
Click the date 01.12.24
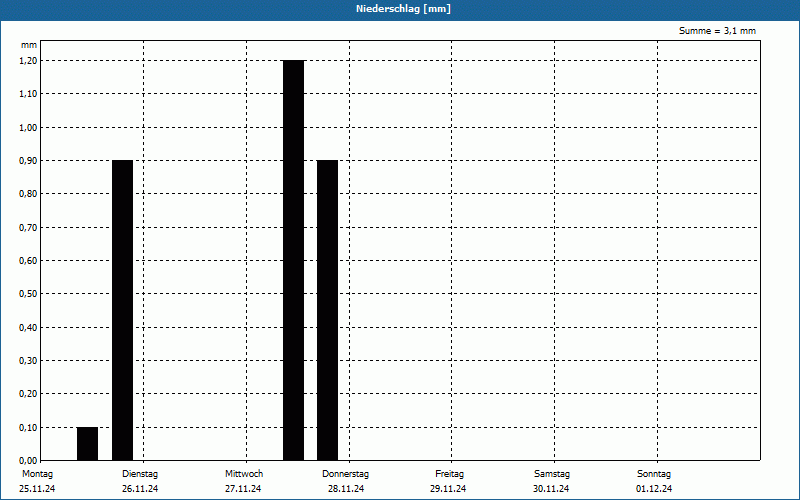[654, 489]
